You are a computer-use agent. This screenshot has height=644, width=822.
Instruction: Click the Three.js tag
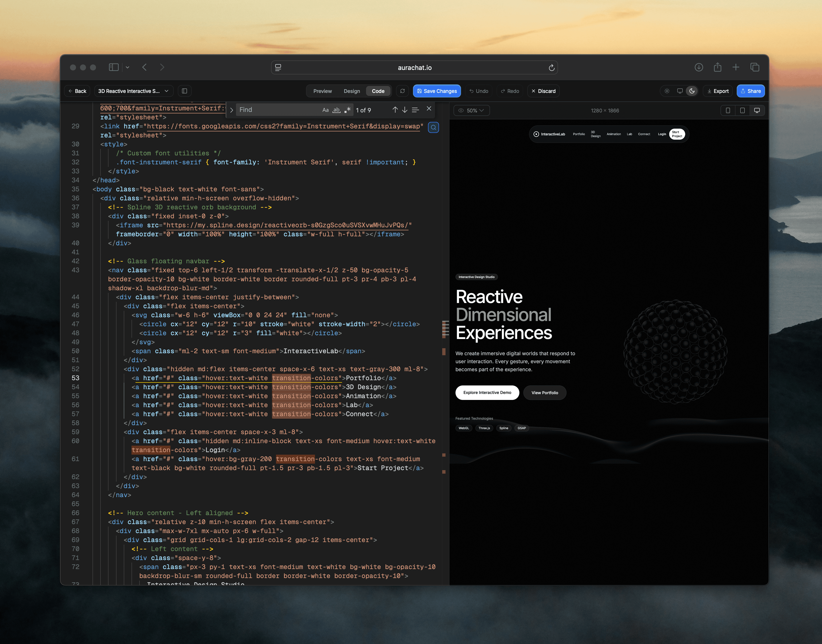pos(484,428)
